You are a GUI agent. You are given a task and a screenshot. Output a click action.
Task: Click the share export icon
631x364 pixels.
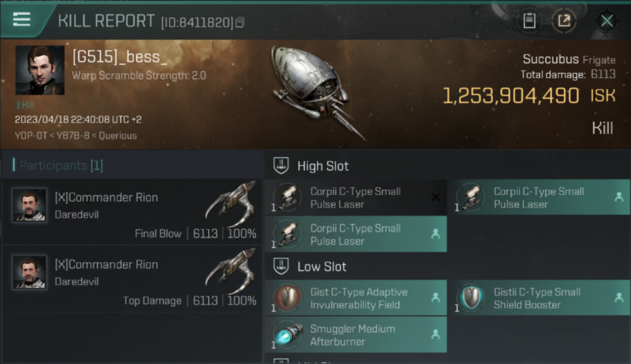(564, 20)
